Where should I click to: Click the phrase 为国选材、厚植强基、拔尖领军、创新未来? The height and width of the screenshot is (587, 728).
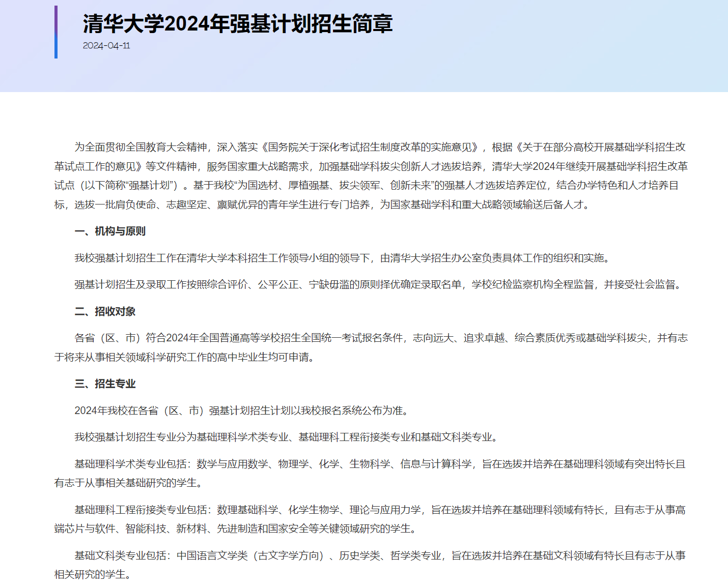(x=334, y=185)
